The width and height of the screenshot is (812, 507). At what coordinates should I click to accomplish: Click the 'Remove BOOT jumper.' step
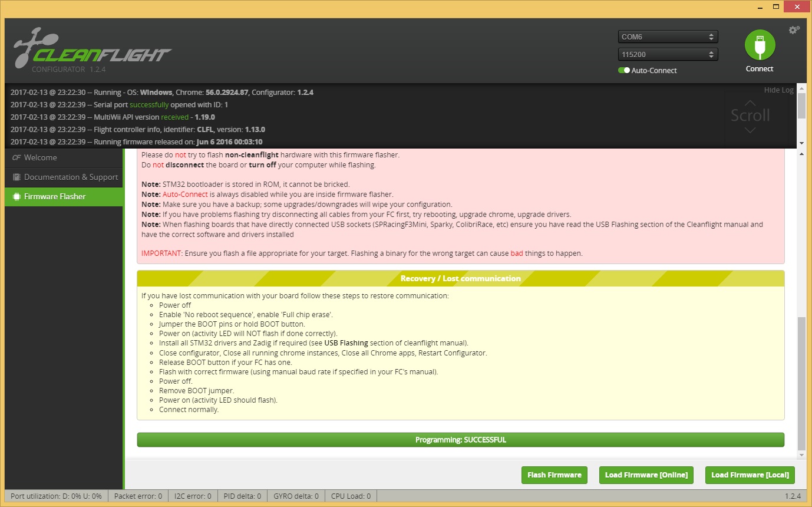coord(196,391)
